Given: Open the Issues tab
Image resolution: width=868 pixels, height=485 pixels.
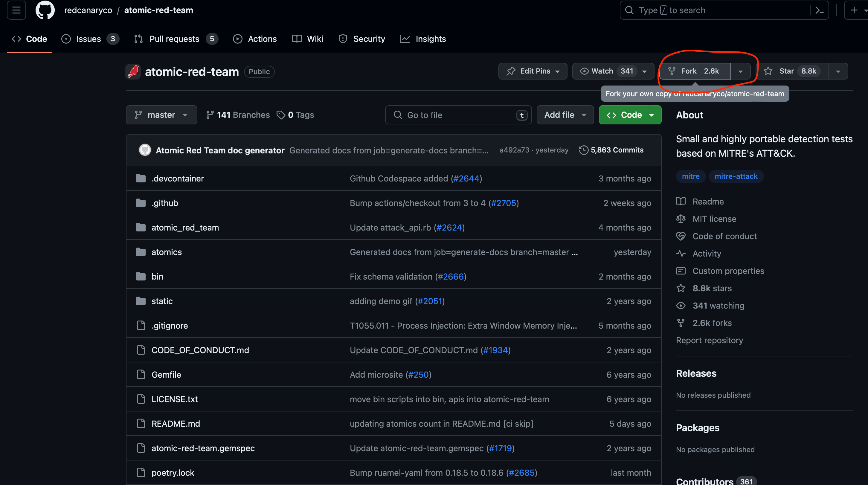Looking at the screenshot, I should click(x=90, y=39).
